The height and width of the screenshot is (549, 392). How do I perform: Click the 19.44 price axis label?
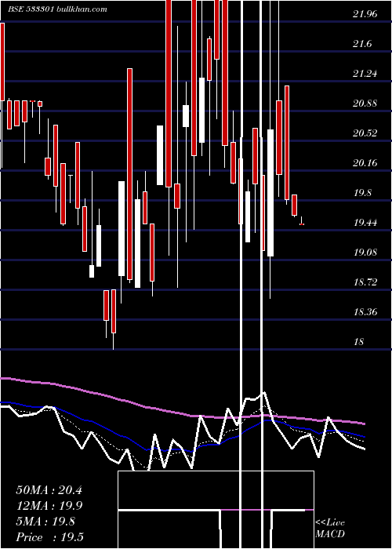(365, 222)
